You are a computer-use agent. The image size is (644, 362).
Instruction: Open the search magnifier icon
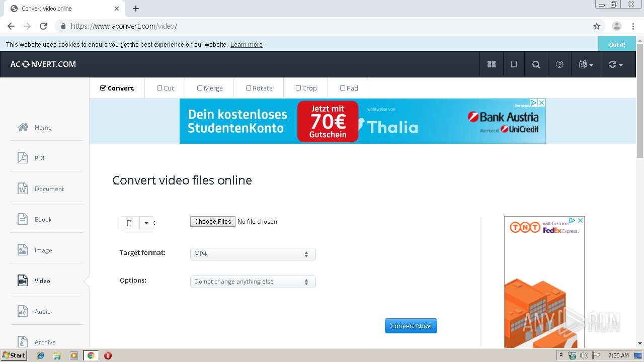point(536,64)
